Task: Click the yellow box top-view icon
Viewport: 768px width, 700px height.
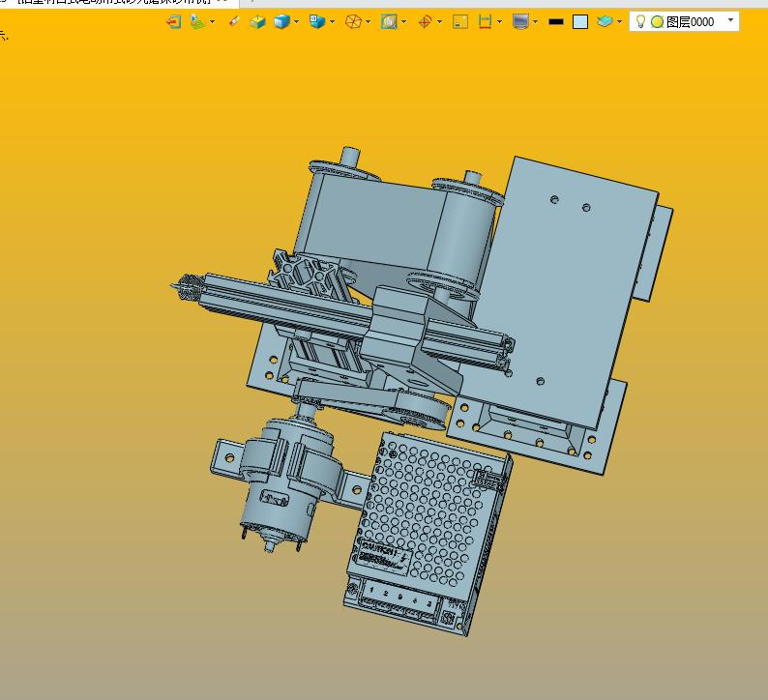Action: tap(257, 22)
